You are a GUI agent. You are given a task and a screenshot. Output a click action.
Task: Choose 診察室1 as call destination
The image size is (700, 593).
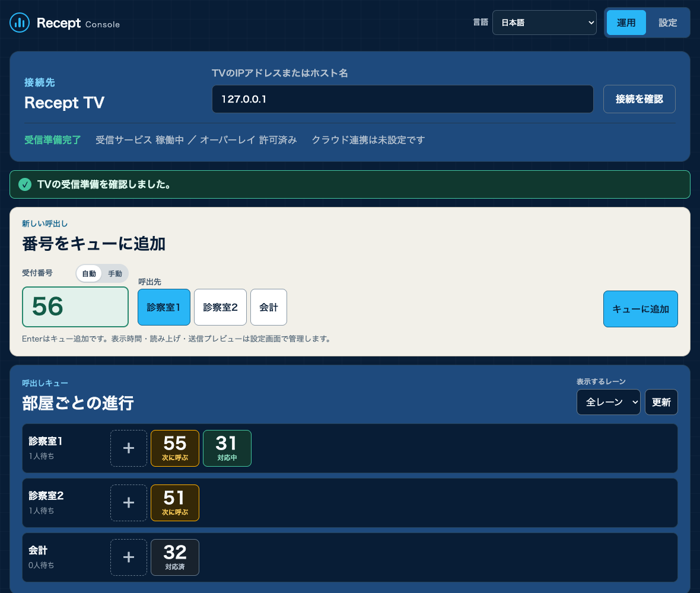(164, 307)
